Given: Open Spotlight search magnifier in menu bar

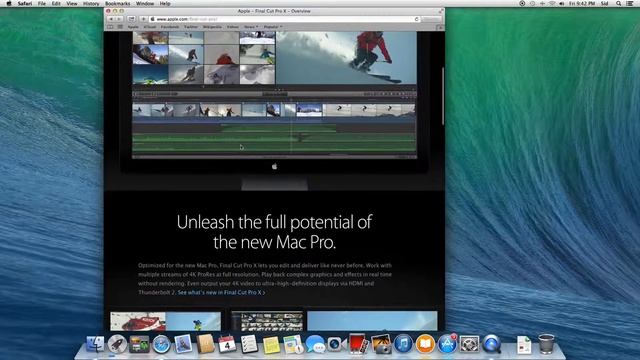Looking at the screenshot, I should click(x=618, y=3).
